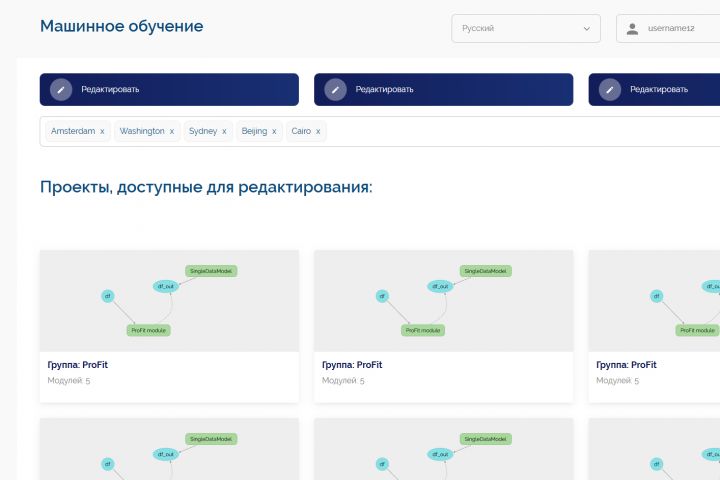720x480 pixels.
Task: Click the Машинное обучение page title
Action: point(122,26)
